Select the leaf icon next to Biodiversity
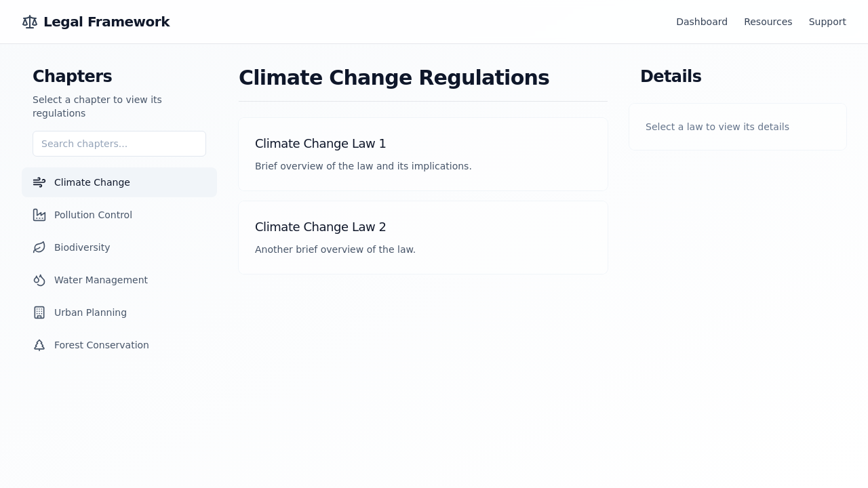Image resolution: width=868 pixels, height=488 pixels. (39, 247)
